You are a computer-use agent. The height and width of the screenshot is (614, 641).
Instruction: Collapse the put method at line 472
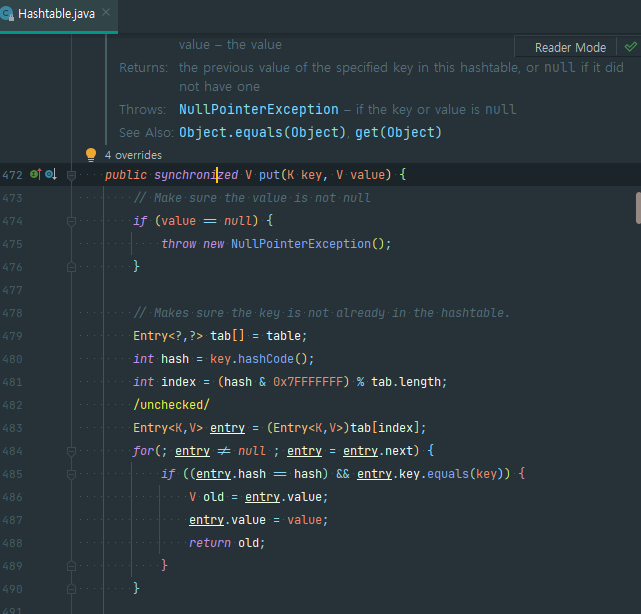71,175
